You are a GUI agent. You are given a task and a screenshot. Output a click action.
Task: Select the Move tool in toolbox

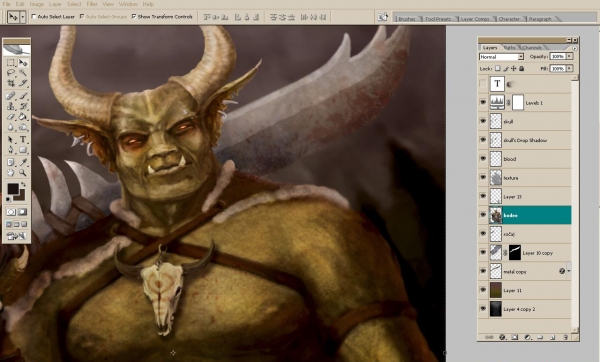pos(23,62)
